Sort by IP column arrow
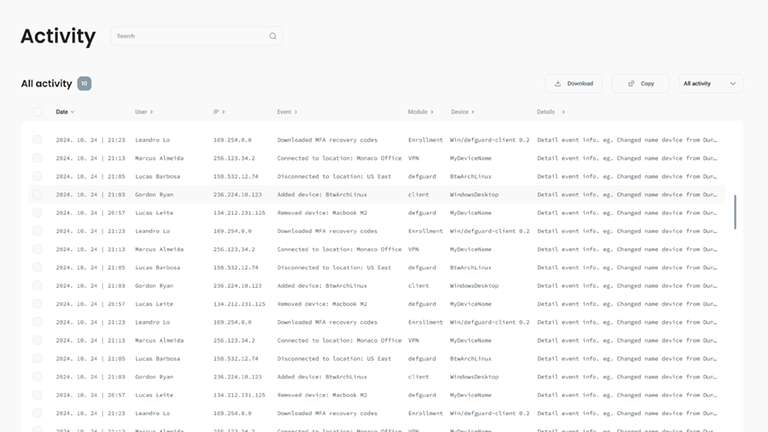Image resolution: width=768 pixels, height=432 pixels. pos(224,112)
